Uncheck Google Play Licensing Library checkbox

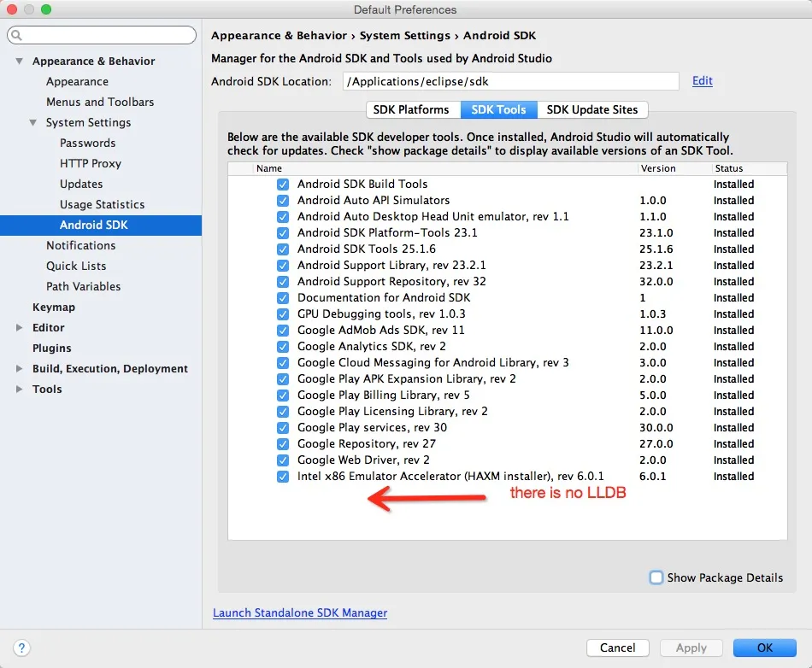pyautogui.click(x=283, y=412)
